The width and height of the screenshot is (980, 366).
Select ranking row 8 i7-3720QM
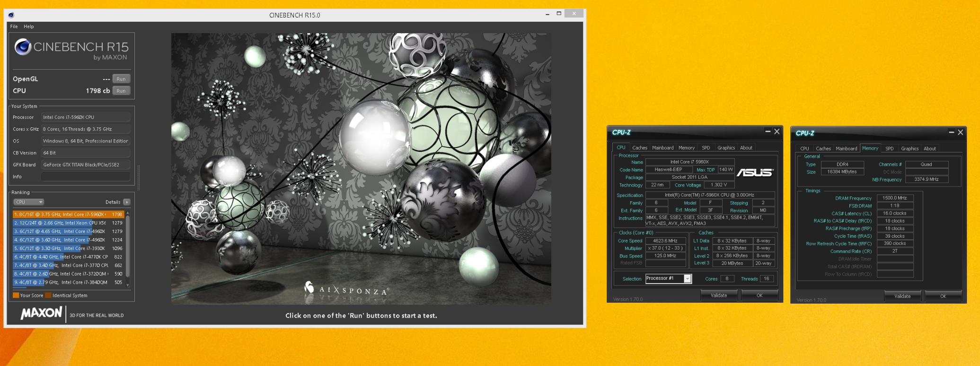click(x=68, y=274)
